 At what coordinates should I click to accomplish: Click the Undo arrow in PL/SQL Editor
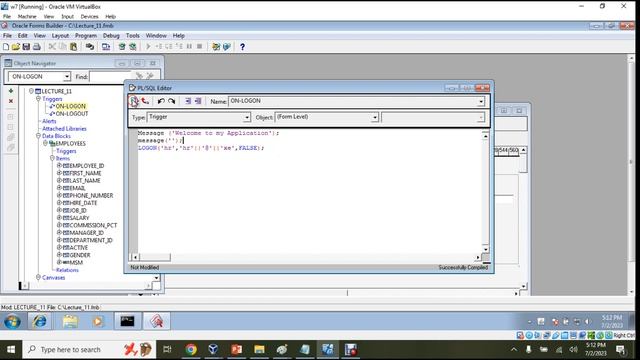coord(161,101)
